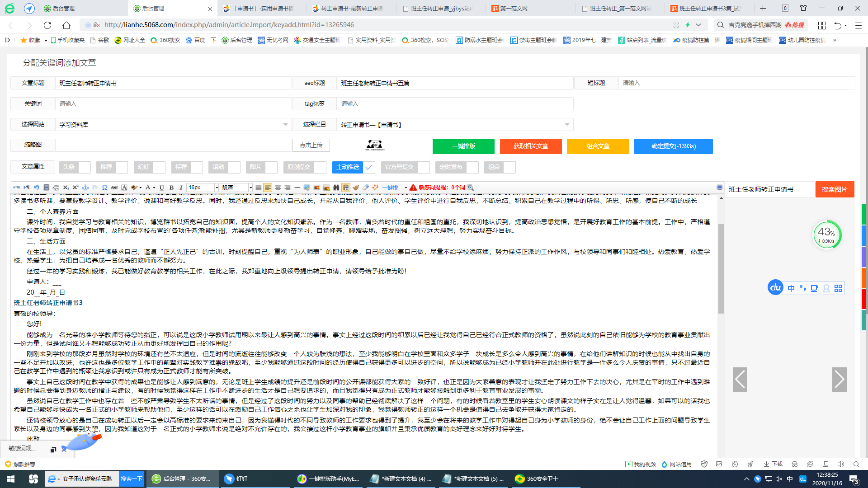868x488 pixels.
Task: Open find and replace with the binoculars icon
Action: click(x=335, y=187)
